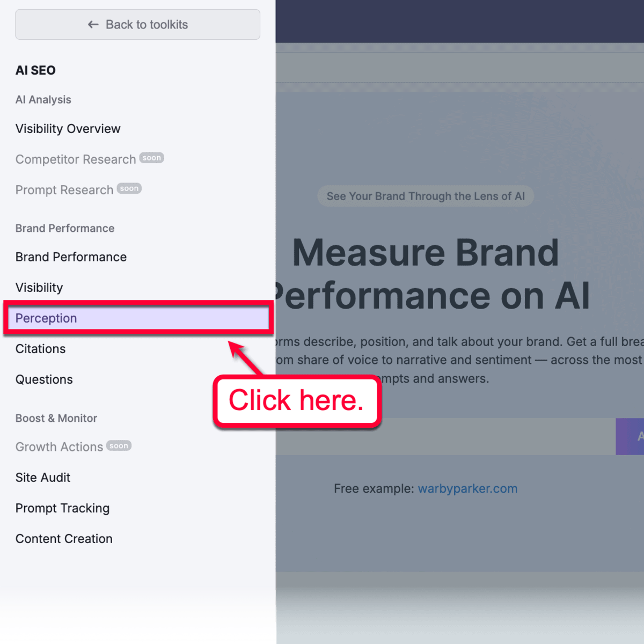Click the purple button beside domain input

point(631,437)
